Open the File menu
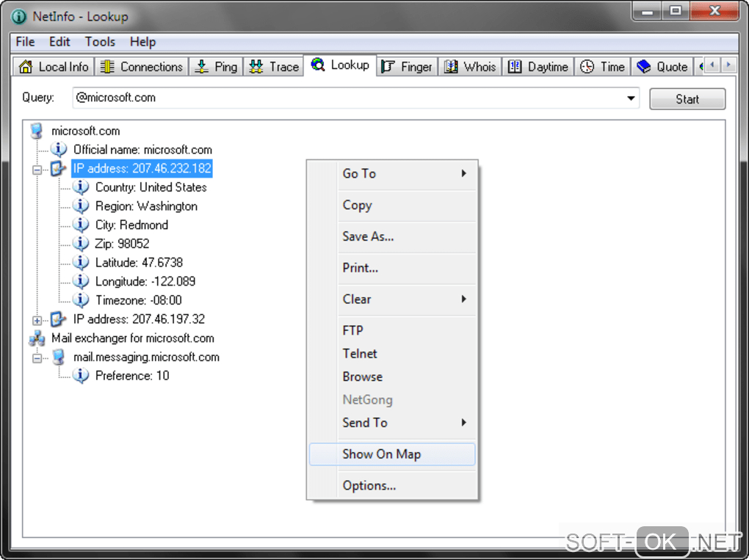This screenshot has height=560, width=749. coord(25,42)
